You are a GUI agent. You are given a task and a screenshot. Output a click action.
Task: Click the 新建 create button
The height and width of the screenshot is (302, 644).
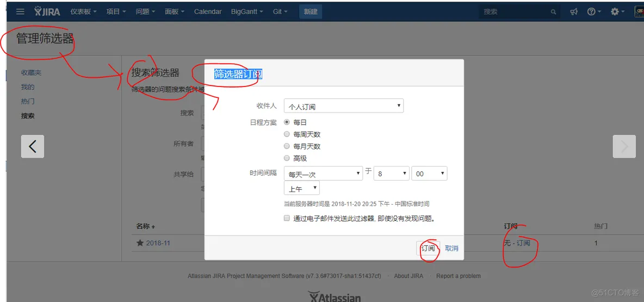311,11
